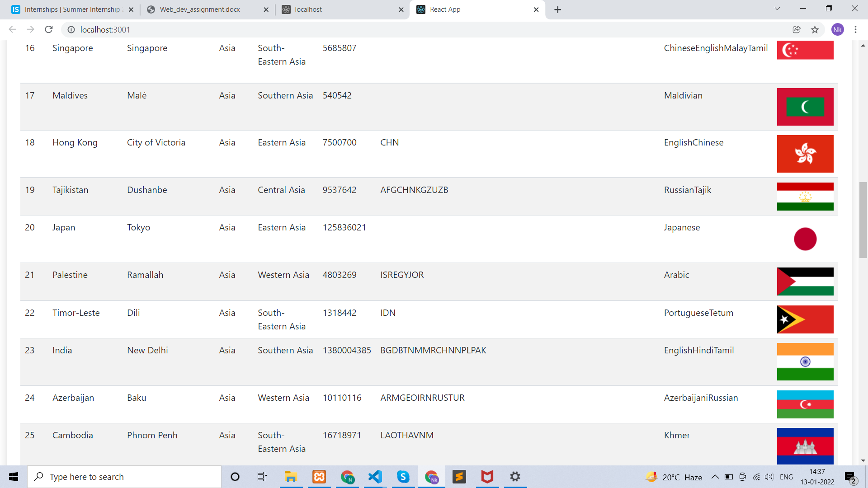Click the 'Tajikistan' country name cell
Image resolution: width=868 pixels, height=488 pixels.
tap(71, 190)
